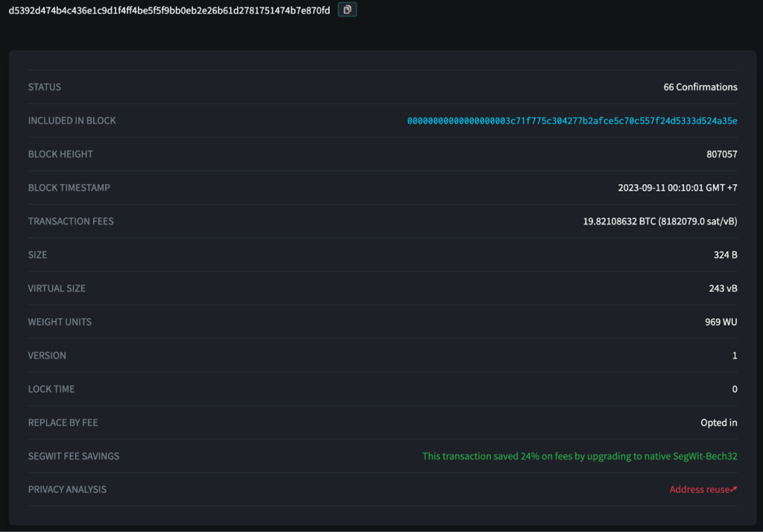Click the green SegWit fee savings message

click(579, 456)
